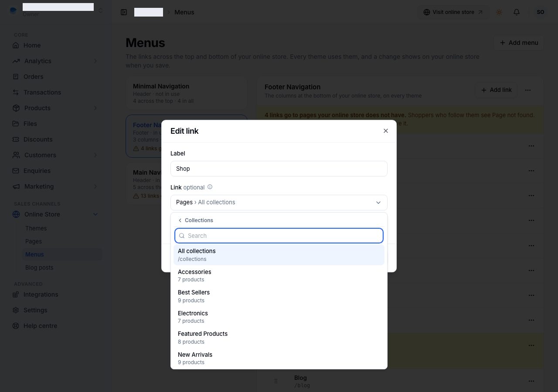558x392 pixels.
Task: Focus the collections Search field
Action: (x=279, y=236)
